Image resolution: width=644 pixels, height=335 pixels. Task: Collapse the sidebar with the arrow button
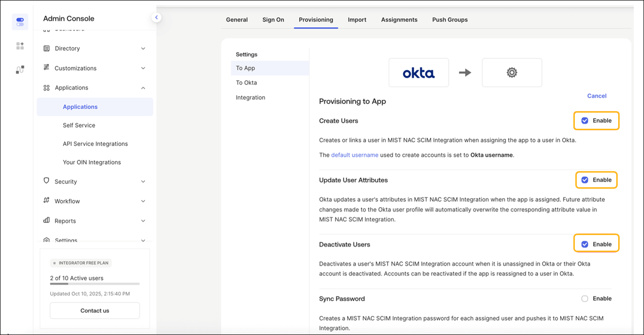pos(156,18)
